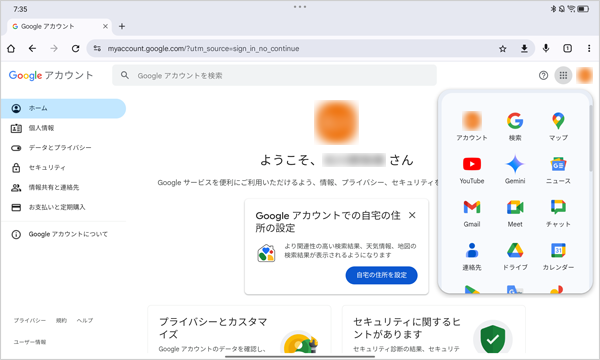Reload the page with the refresh icon

click(x=75, y=49)
